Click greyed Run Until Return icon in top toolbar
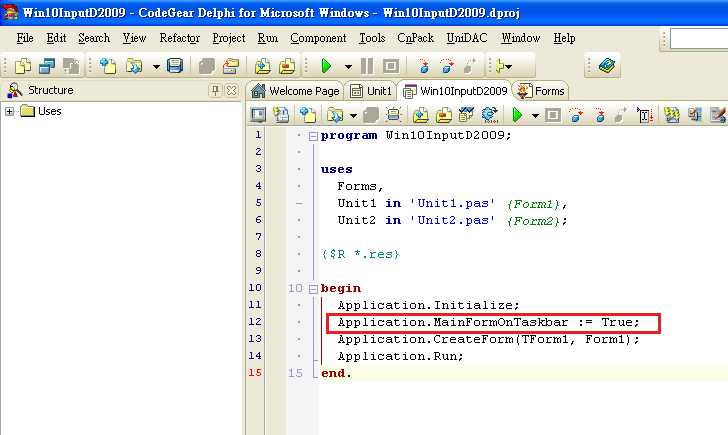Viewport: 728px width, 435px height. (x=470, y=66)
